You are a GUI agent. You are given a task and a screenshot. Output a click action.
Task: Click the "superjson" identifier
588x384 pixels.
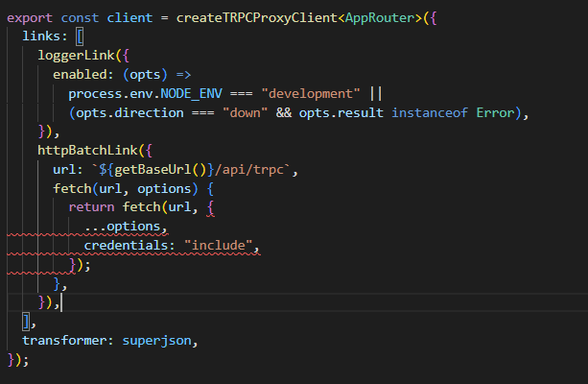tap(156, 341)
